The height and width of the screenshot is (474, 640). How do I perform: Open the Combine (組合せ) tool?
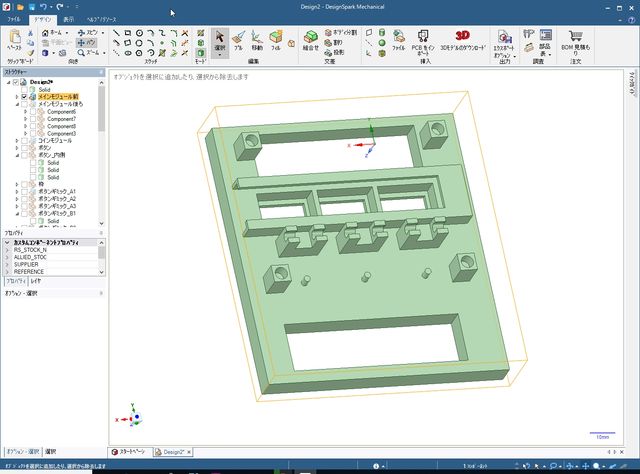coord(311,41)
